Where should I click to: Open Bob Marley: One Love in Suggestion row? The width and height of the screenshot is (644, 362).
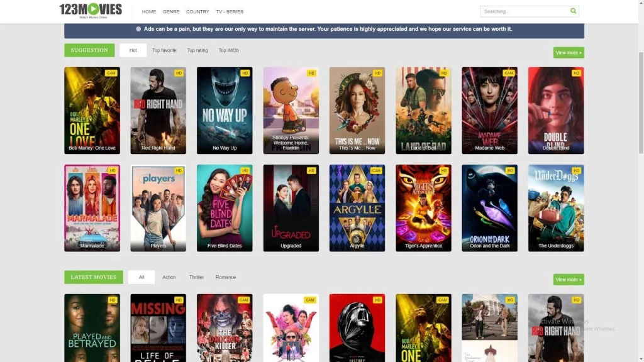point(92,111)
